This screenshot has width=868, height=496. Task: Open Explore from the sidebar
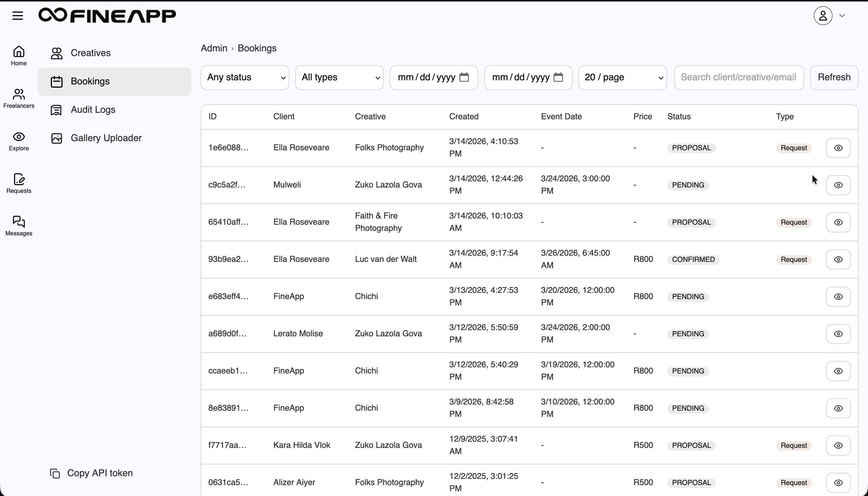click(x=18, y=141)
